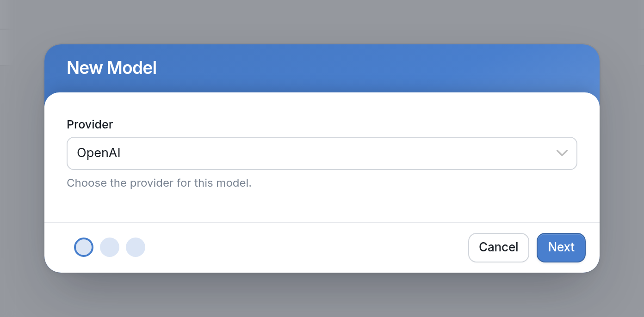Click the Next button
This screenshot has height=317, width=644.
click(561, 247)
